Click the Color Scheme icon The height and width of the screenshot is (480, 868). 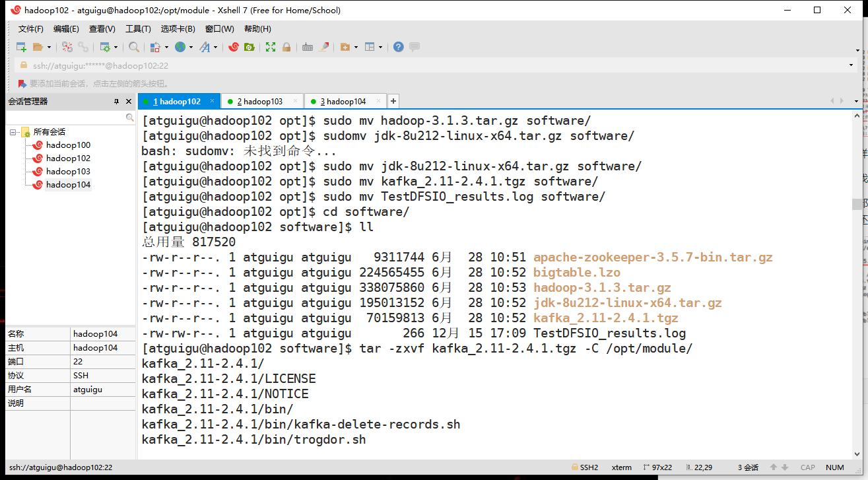[x=155, y=47]
